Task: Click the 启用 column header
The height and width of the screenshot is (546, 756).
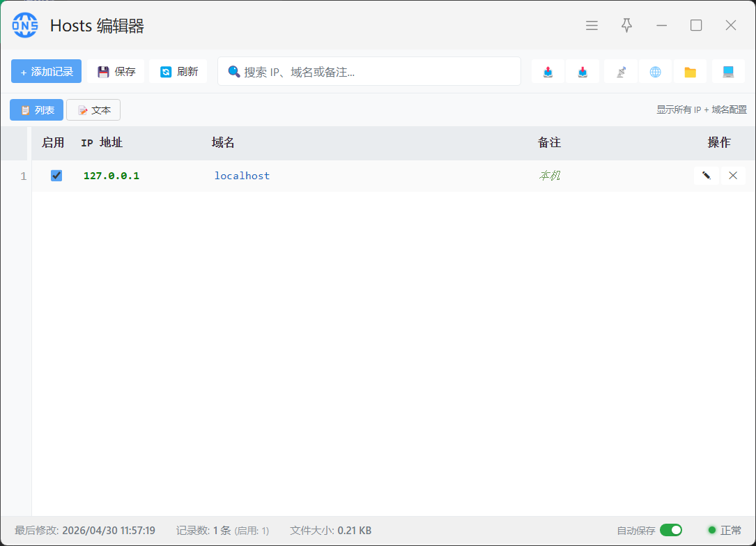Action: pyautogui.click(x=53, y=143)
